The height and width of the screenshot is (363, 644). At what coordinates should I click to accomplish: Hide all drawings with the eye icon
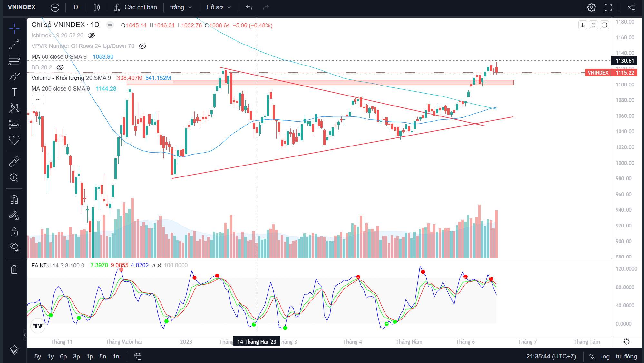(x=14, y=247)
